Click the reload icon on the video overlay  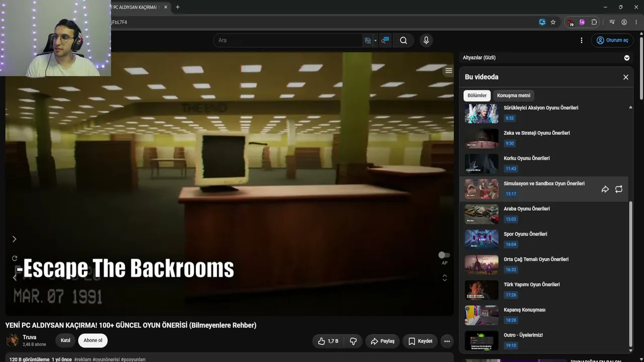[x=14, y=258]
